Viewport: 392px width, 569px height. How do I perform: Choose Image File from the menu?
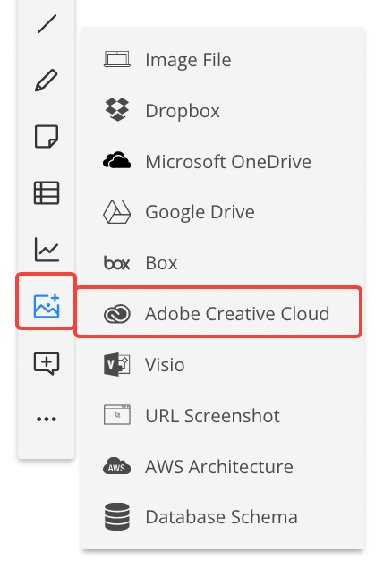(x=223, y=60)
